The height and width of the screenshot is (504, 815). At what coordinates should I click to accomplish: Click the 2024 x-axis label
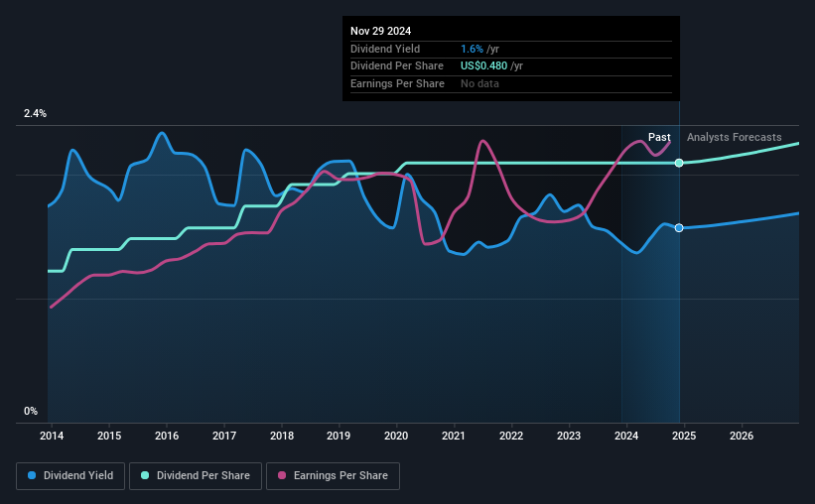(x=626, y=436)
